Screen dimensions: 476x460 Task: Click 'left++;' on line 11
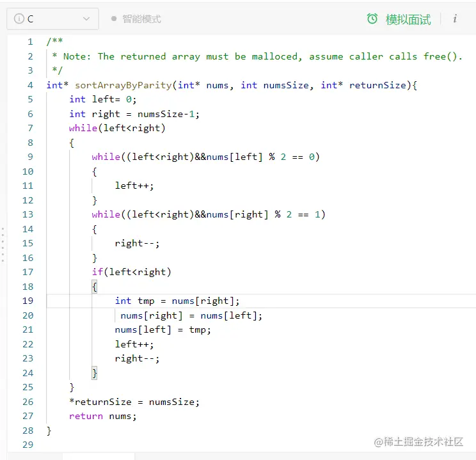pos(134,186)
